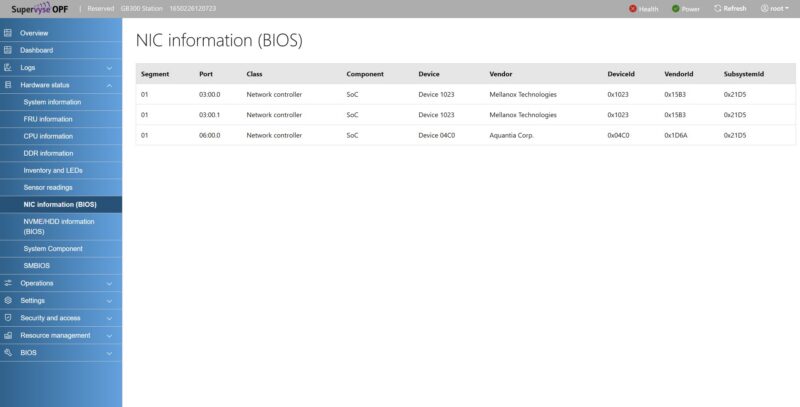Click the 0x1D6A VendorId cell
This screenshot has height=407, width=800.
[x=676, y=135]
